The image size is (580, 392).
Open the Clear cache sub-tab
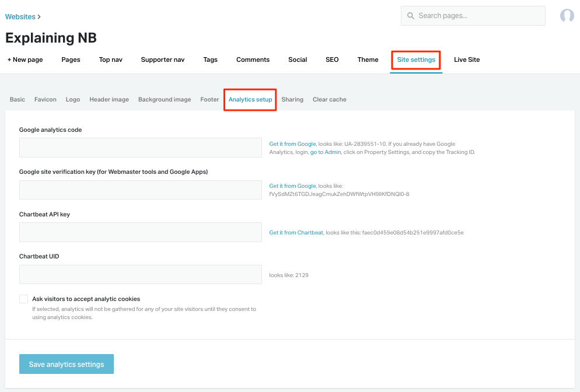tap(329, 99)
